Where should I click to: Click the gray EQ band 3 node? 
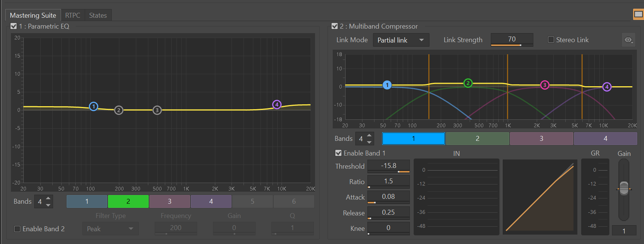pyautogui.click(x=157, y=110)
